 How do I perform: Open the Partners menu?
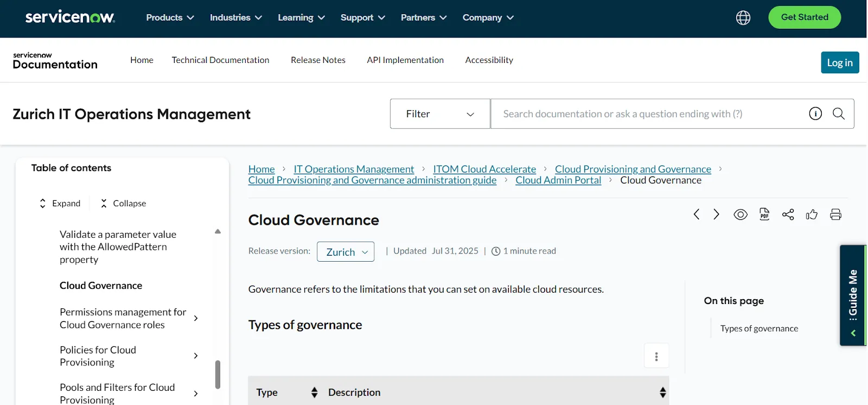(424, 17)
